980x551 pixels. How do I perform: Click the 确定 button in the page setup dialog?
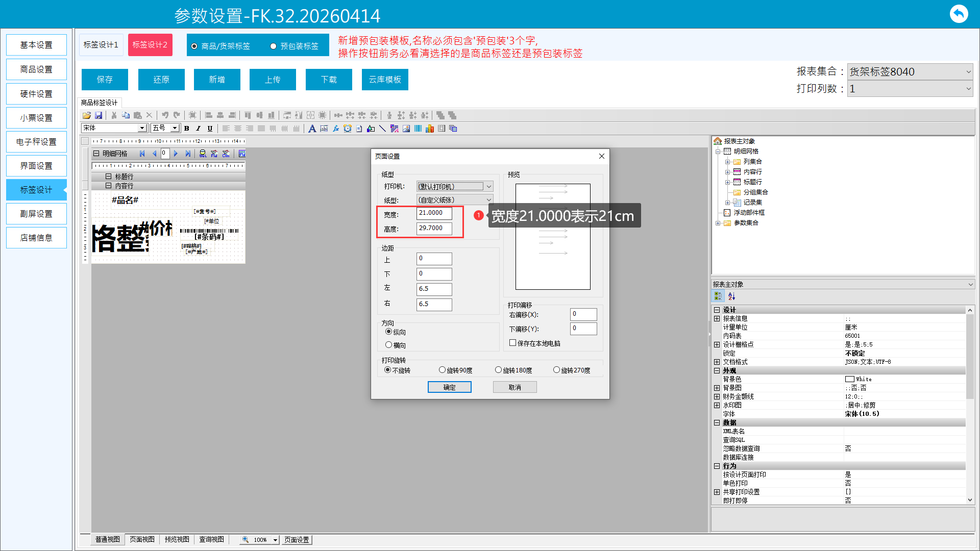[x=449, y=387]
